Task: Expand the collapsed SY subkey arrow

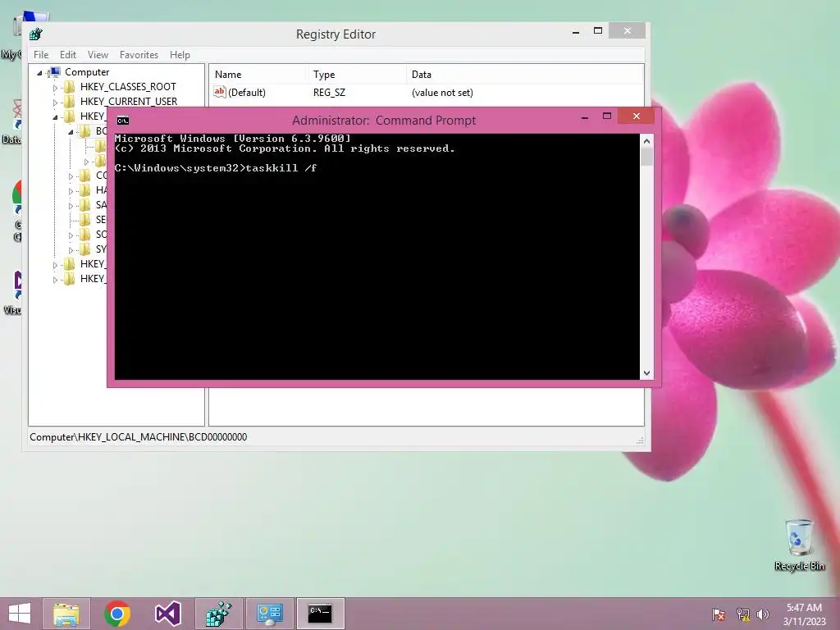Action: [71, 249]
